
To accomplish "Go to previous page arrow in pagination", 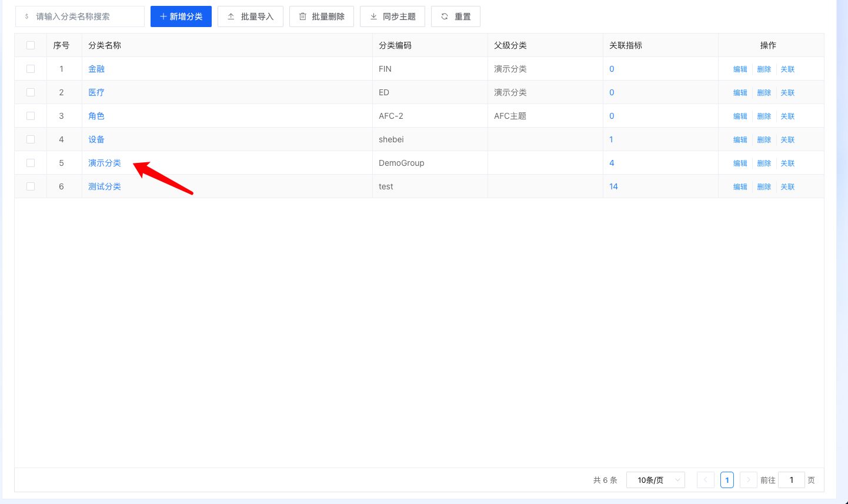I will 706,480.
